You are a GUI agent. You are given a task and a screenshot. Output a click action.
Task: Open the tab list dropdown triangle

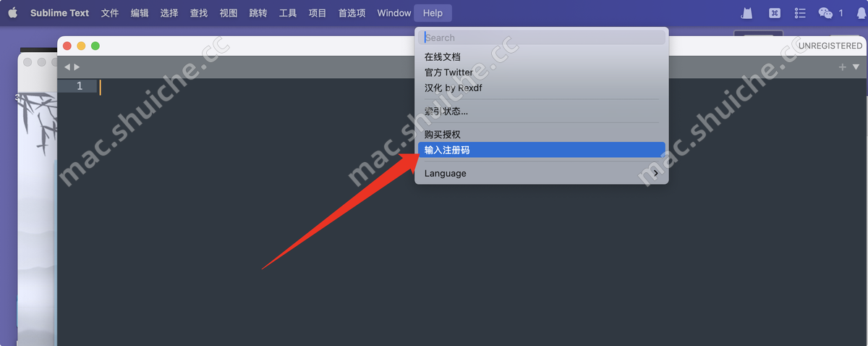tap(856, 67)
